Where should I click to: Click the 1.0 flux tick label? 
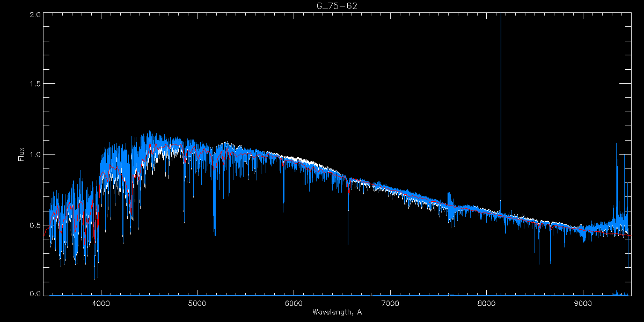point(34,154)
